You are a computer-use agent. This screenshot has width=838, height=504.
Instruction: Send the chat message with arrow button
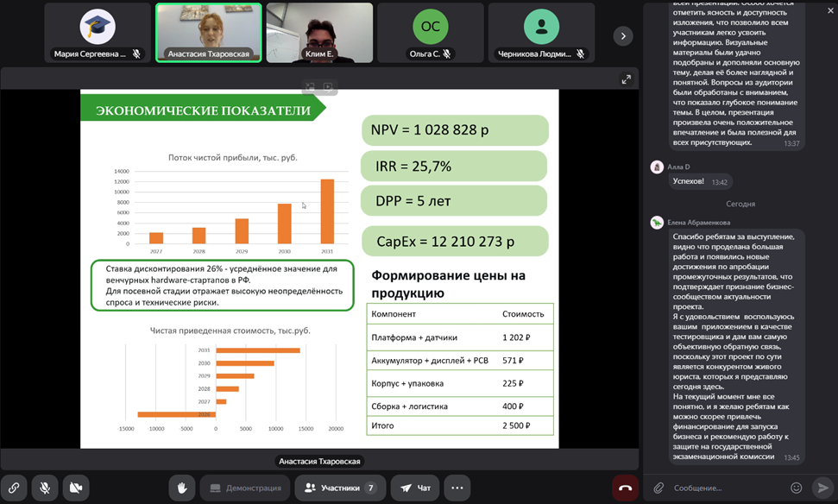(822, 488)
